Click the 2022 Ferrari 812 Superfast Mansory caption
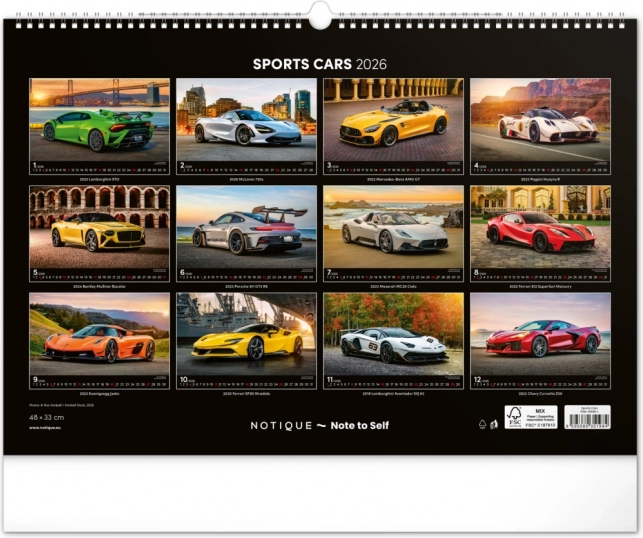The height and width of the screenshot is (538, 643). (540, 287)
